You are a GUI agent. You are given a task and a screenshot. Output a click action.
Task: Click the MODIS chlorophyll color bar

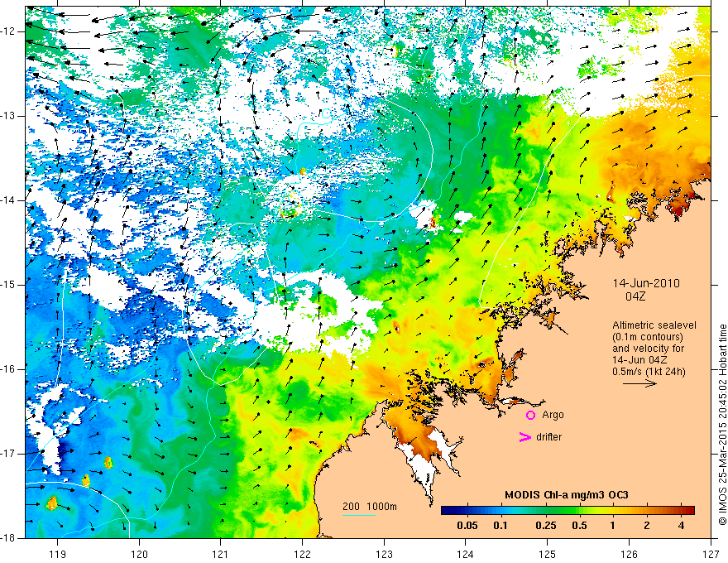(568, 510)
